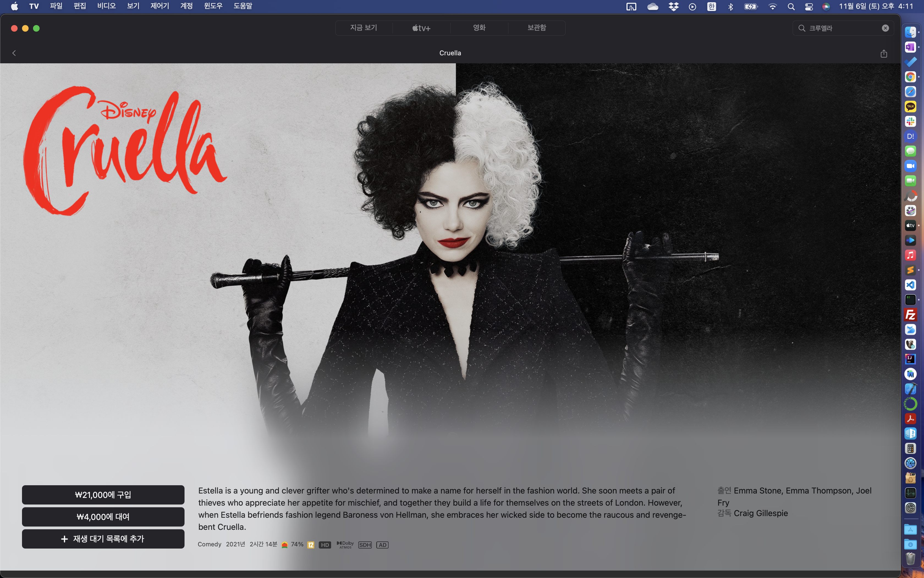Image resolution: width=924 pixels, height=578 pixels.
Task: Launch Android Studio from the Dock
Action: (x=910, y=374)
